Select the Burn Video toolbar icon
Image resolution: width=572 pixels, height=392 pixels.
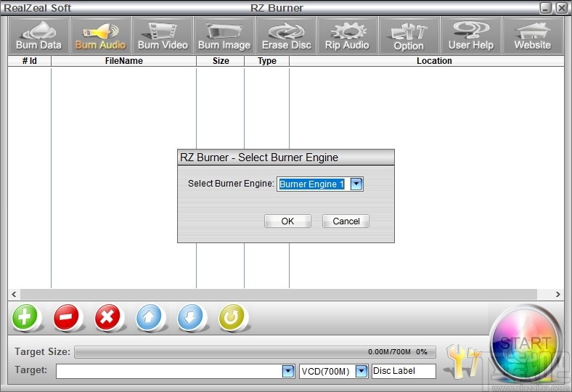point(163,36)
